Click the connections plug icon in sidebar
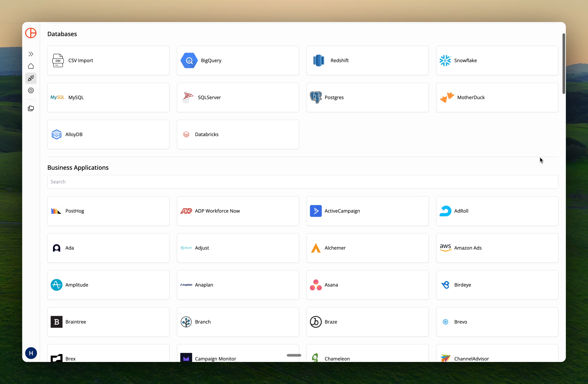 point(31,78)
